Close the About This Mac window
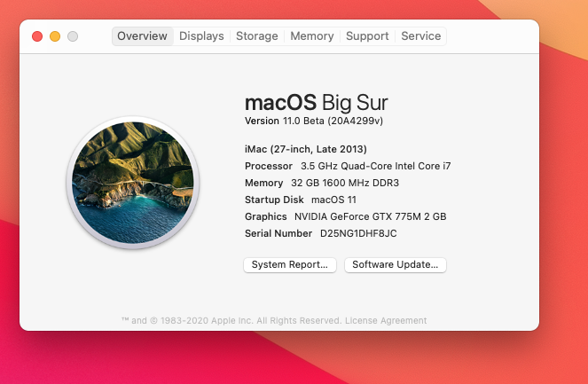Viewport: 588px width, 384px height. [37, 36]
